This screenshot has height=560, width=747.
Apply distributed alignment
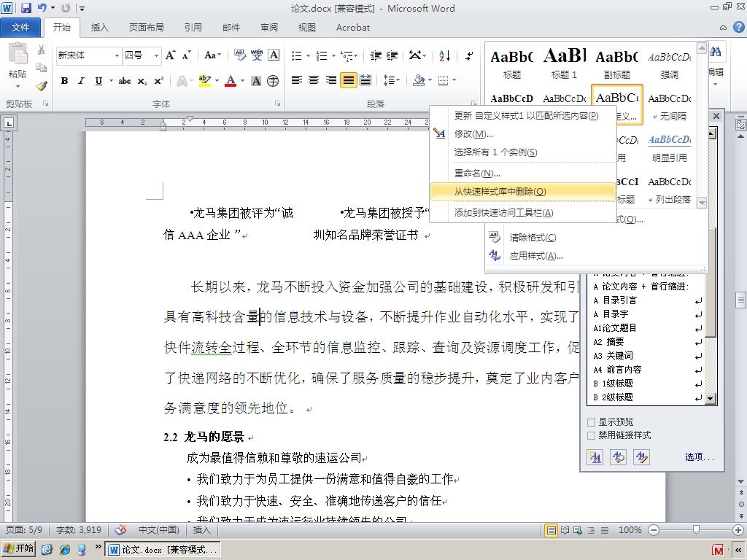(x=365, y=80)
